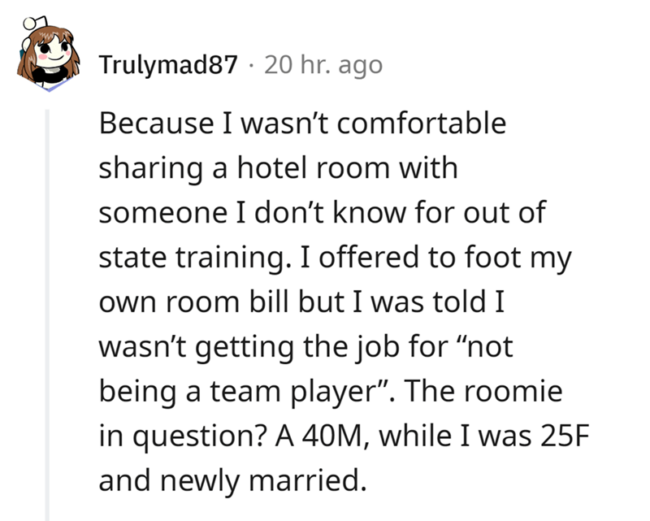Click the dot separator before the timestamp
650x521 pixels.
pyautogui.click(x=250, y=66)
